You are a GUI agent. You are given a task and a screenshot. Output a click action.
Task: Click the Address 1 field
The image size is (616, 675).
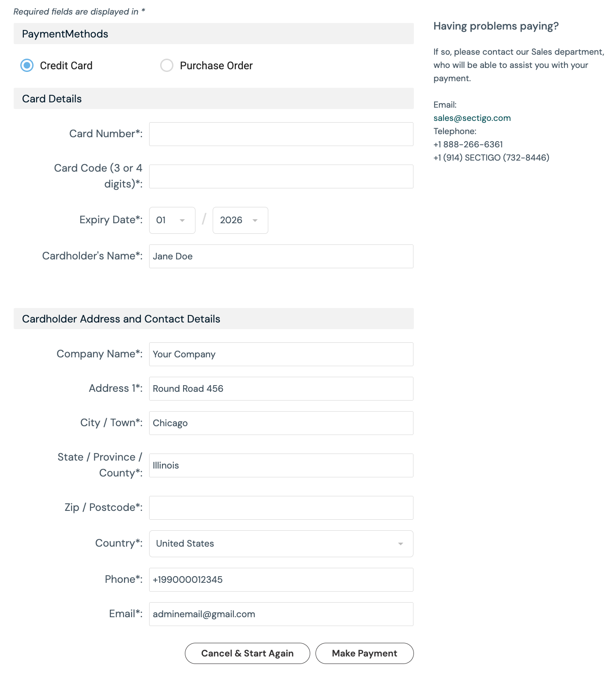(281, 389)
